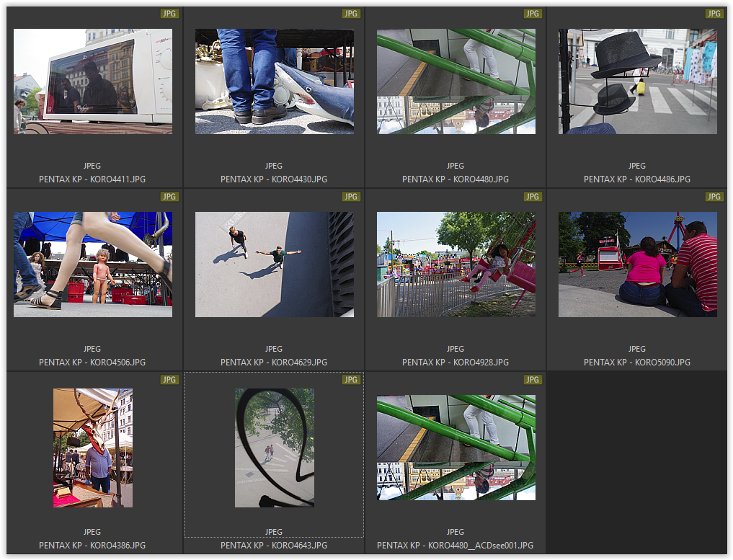This screenshot has height=560, width=733.
Task: Click the JPG badge on KORO4386.JPG
Action: tap(169, 380)
